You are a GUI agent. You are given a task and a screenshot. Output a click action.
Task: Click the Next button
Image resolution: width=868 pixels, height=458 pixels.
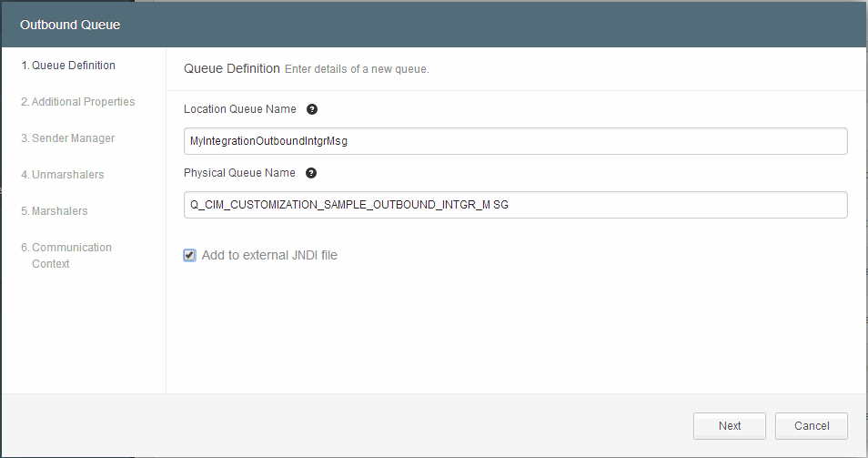point(730,426)
